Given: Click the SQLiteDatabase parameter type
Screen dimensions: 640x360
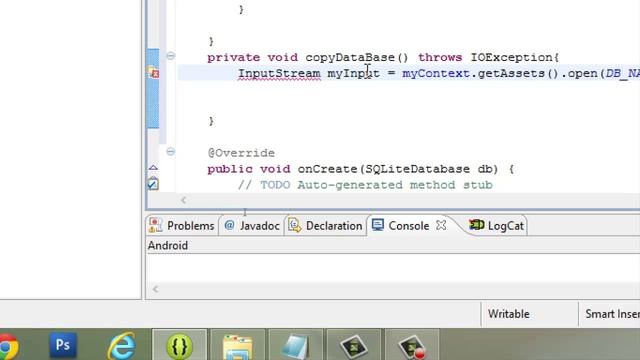Looking at the screenshot, I should (x=417, y=169).
